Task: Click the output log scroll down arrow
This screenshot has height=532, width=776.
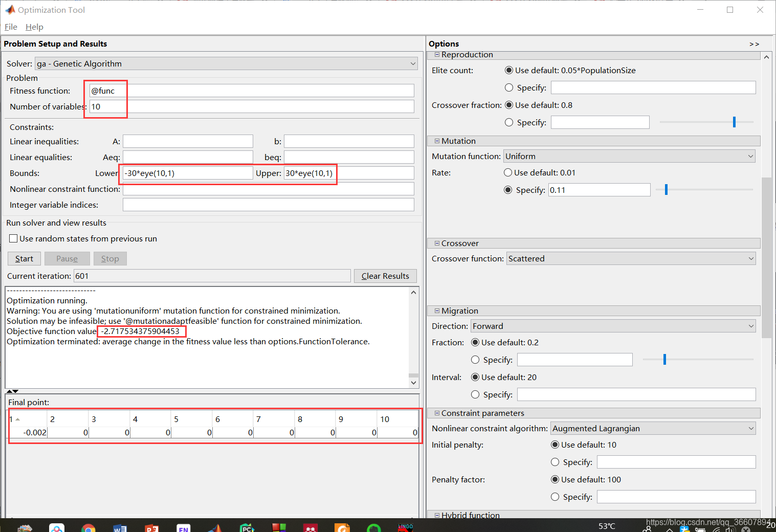Action: (x=413, y=383)
